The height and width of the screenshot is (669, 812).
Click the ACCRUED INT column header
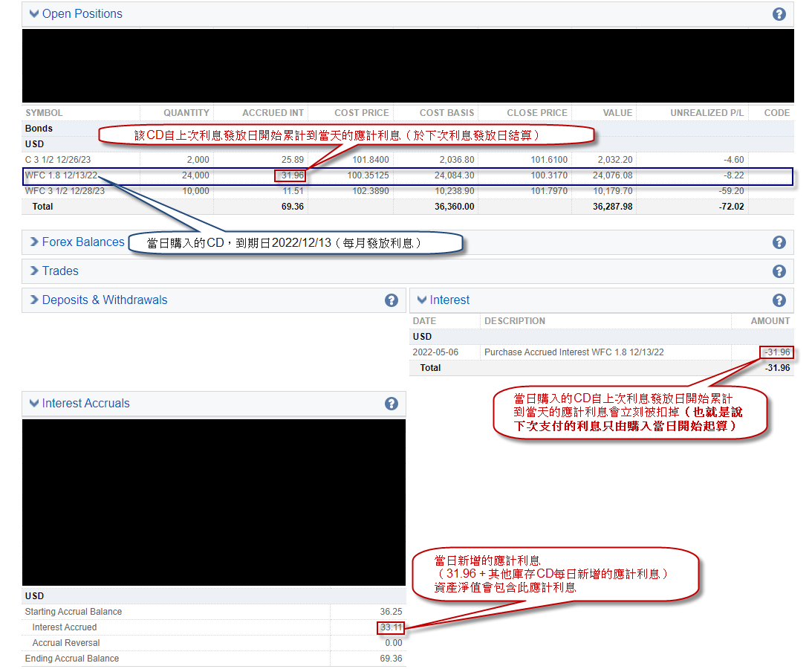click(x=273, y=113)
